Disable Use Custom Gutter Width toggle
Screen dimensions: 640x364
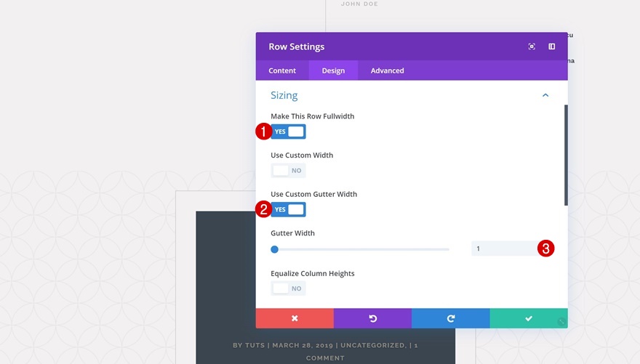(x=288, y=209)
